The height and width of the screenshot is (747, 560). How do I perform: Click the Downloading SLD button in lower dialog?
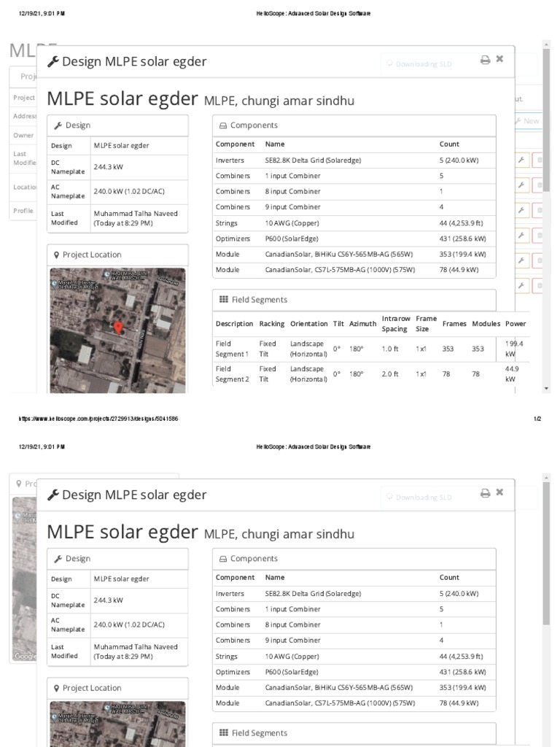click(x=419, y=498)
